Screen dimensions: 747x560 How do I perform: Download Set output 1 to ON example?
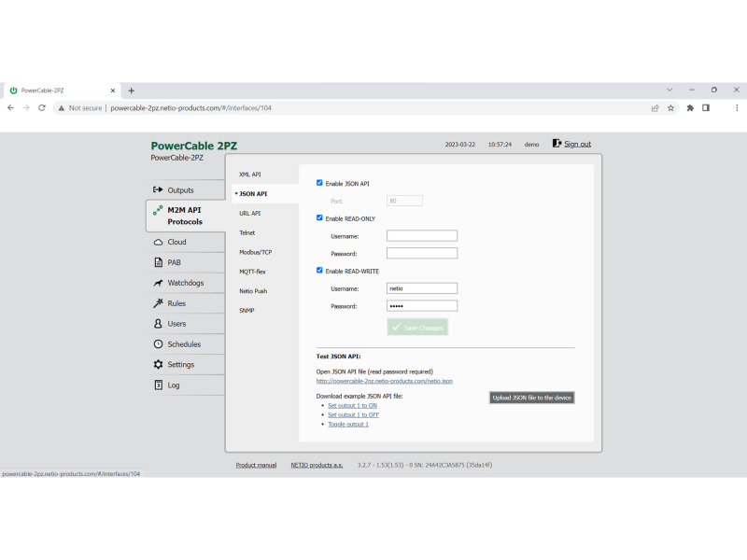pos(353,406)
